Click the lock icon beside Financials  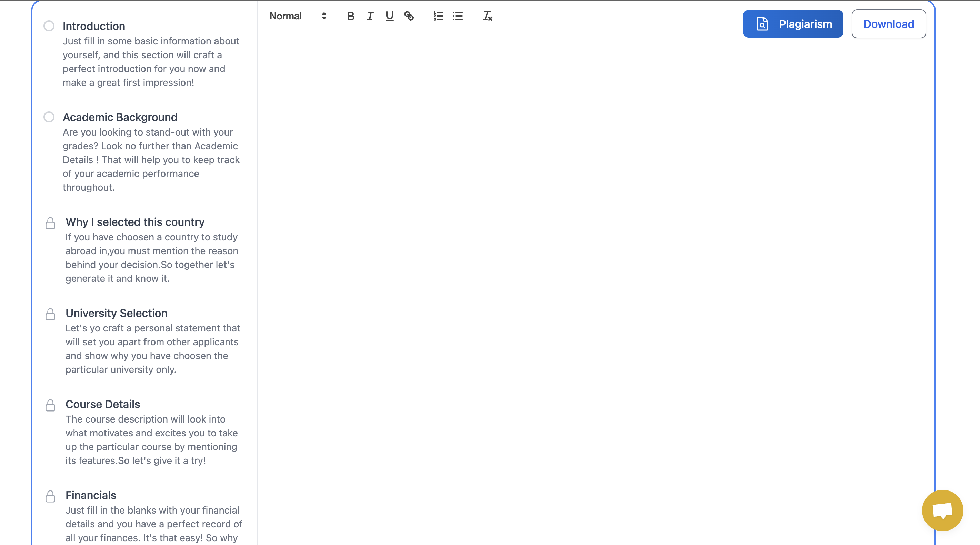[x=50, y=496]
